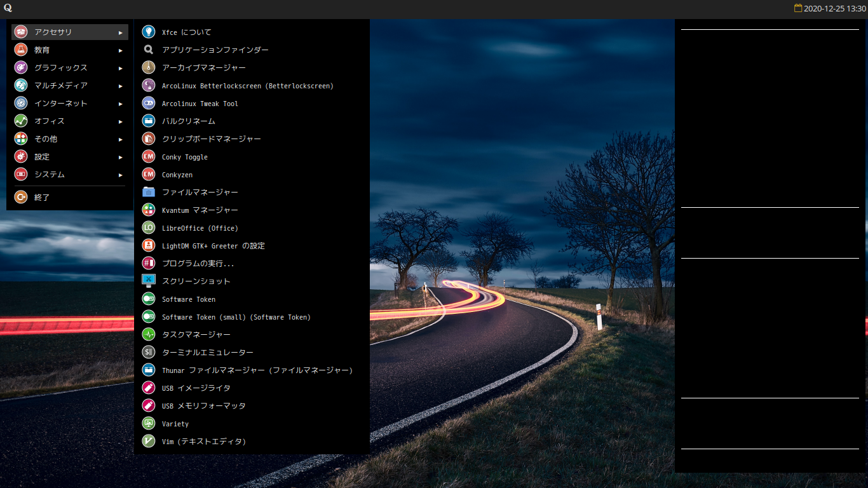Select 終了 to log out
The height and width of the screenshot is (488, 868).
[x=70, y=197]
